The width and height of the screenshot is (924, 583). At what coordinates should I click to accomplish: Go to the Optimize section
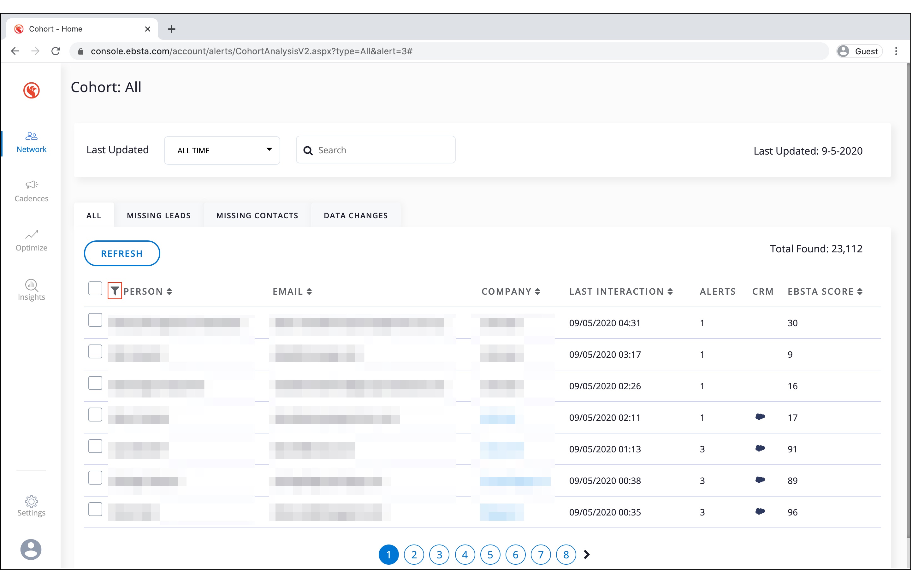31,240
